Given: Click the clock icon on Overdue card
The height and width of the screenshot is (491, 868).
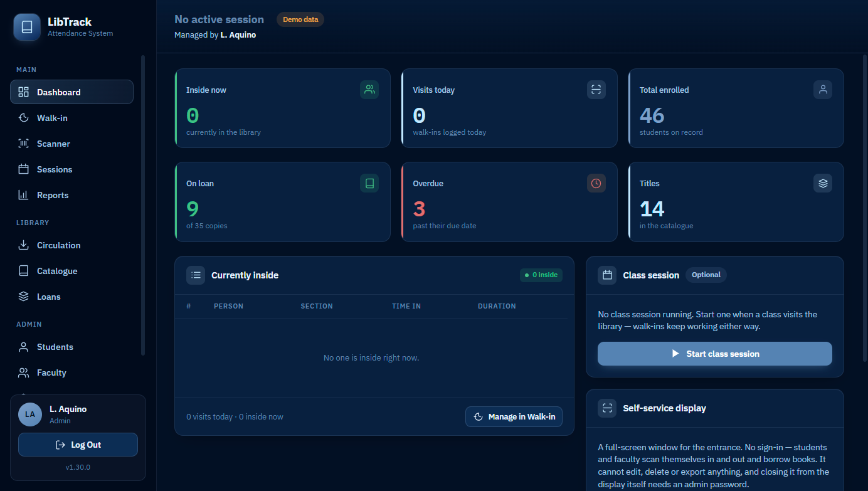Looking at the screenshot, I should 596,183.
